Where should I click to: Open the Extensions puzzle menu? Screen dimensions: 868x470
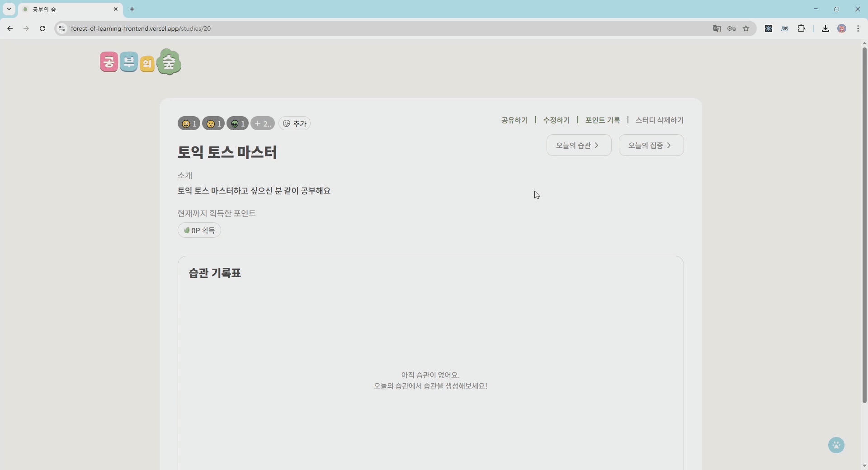click(x=801, y=28)
